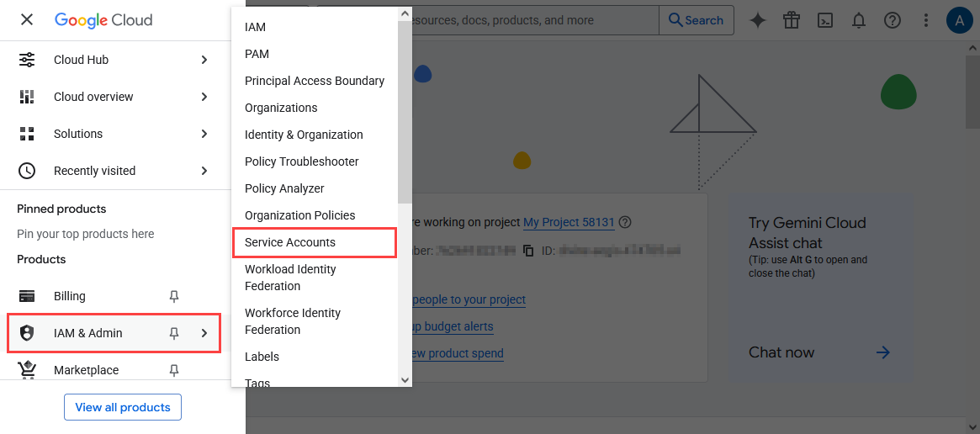This screenshot has width=980, height=434.
Task: Click the account avatar 'A'
Action: coord(960,20)
